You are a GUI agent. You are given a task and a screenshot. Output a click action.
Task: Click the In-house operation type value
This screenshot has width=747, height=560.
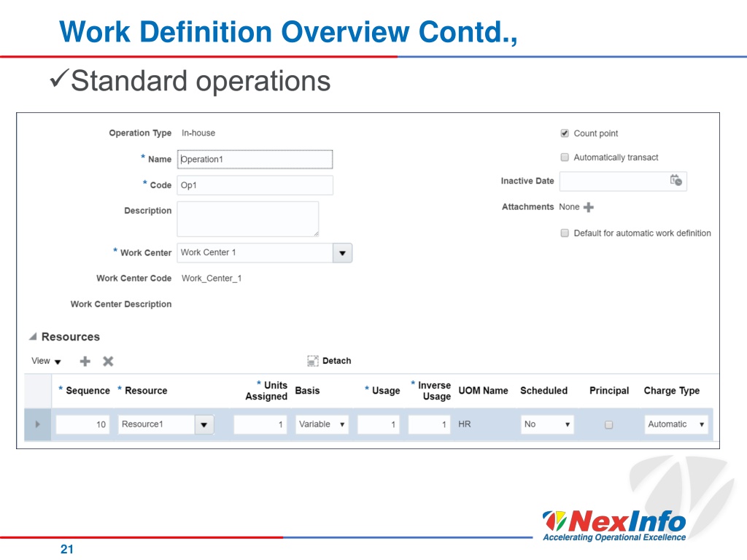(198, 133)
